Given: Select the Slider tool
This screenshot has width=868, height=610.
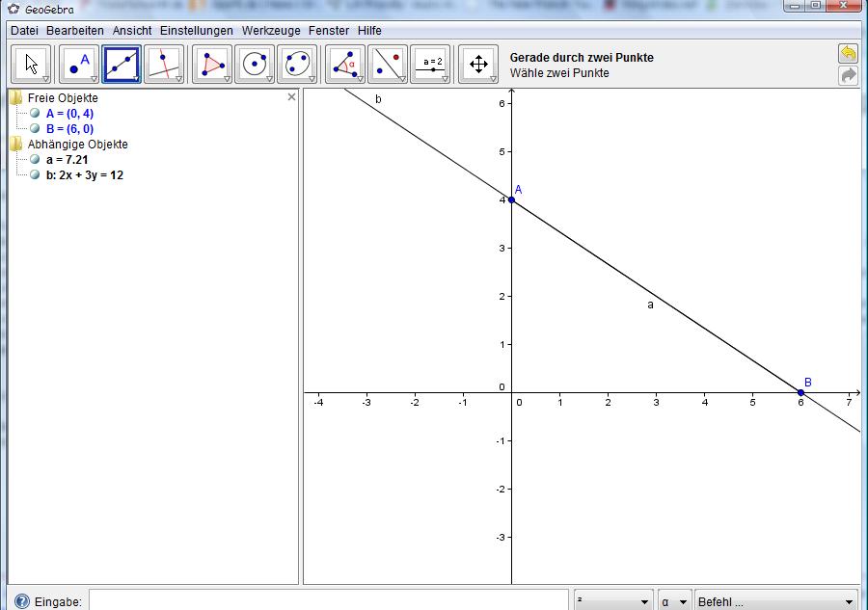Looking at the screenshot, I should tap(430, 65).
